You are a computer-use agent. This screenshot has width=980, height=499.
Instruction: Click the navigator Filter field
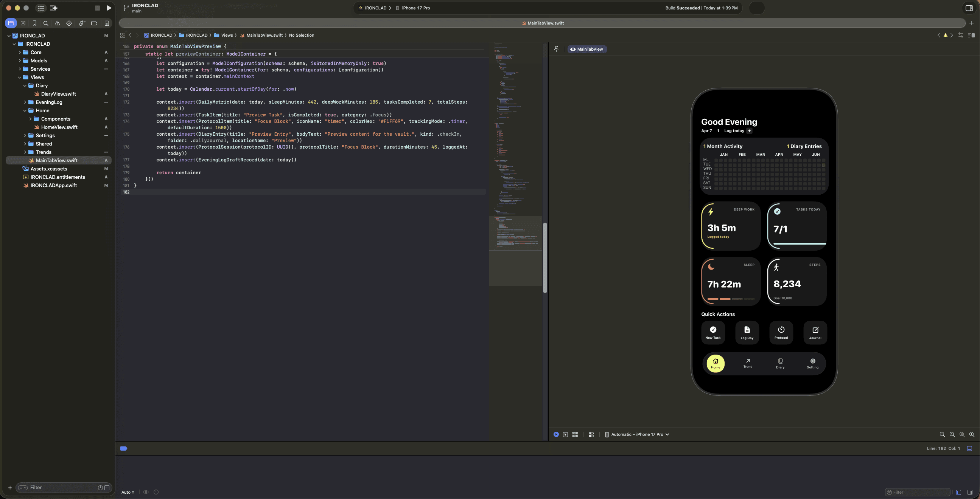point(63,488)
